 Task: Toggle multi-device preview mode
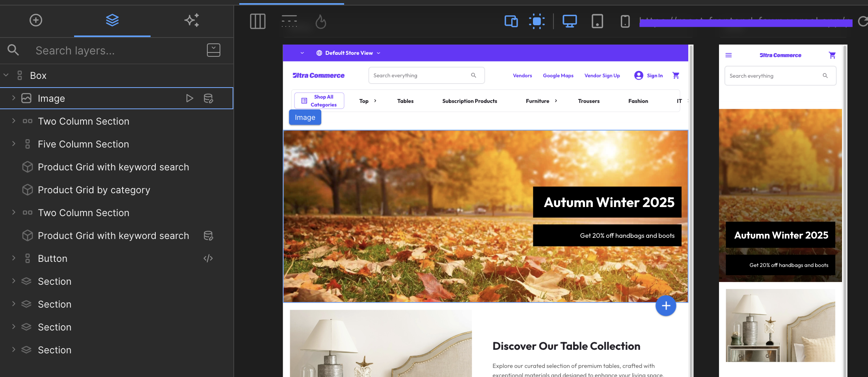pyautogui.click(x=511, y=21)
